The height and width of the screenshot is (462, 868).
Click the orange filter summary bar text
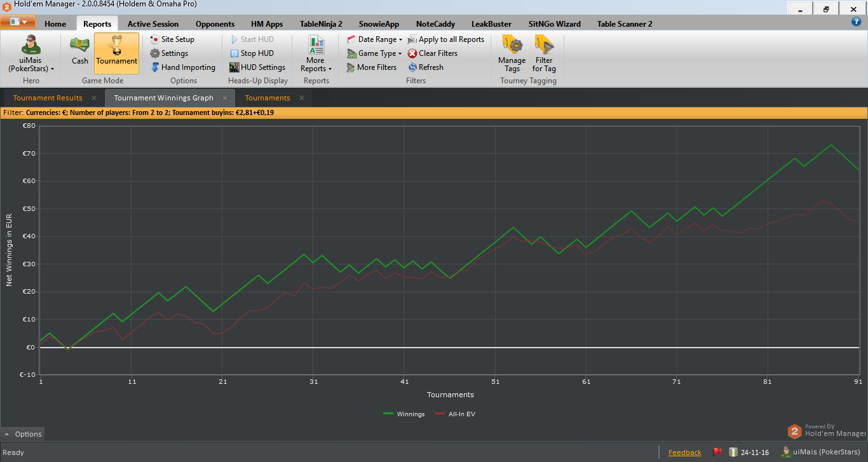[x=139, y=113]
